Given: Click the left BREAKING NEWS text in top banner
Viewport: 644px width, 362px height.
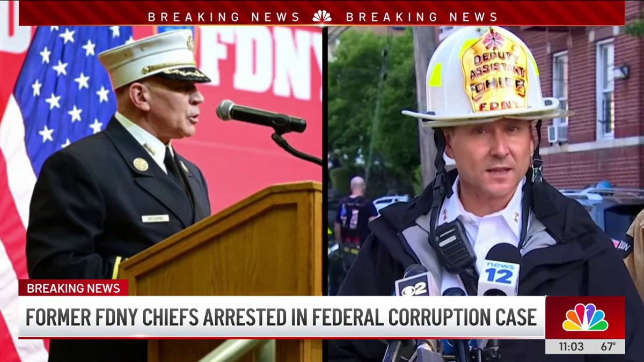Looking at the screenshot, I should pyautogui.click(x=224, y=17).
